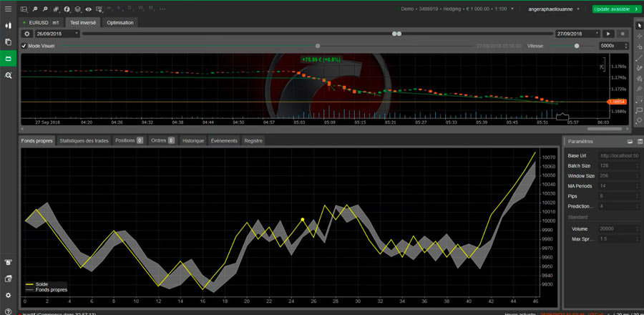The image size is (644, 315).
Task: Toggle the eye visibility icon in toolbar
Action: (88, 9)
